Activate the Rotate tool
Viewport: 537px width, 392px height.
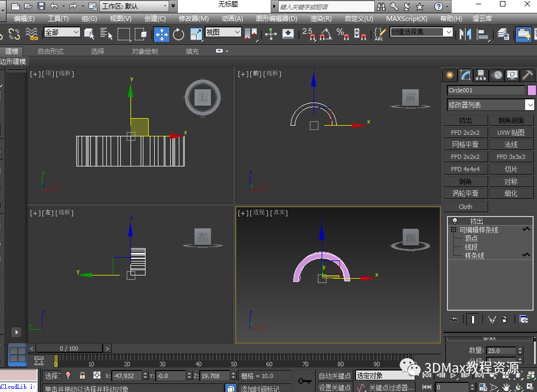(x=178, y=34)
